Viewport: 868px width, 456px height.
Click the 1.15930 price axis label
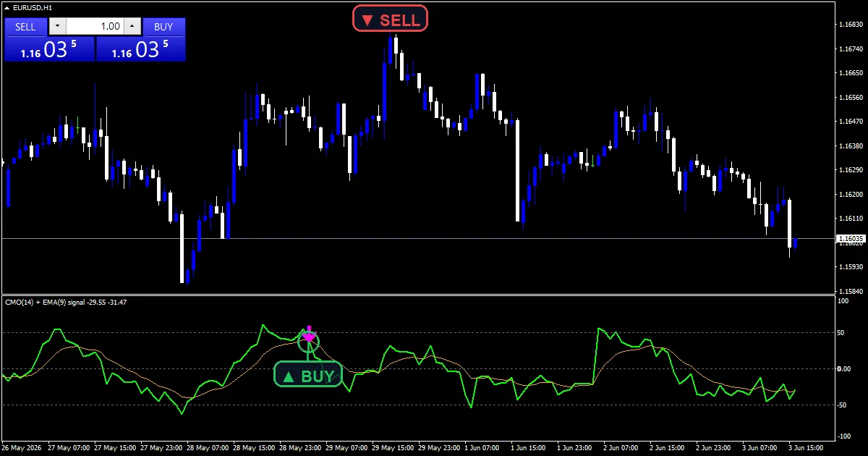click(x=850, y=267)
